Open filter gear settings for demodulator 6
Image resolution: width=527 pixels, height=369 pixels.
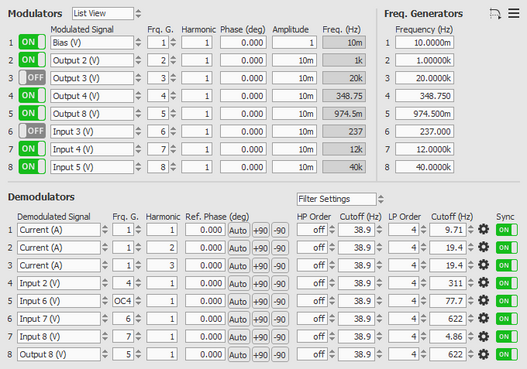tap(483, 318)
